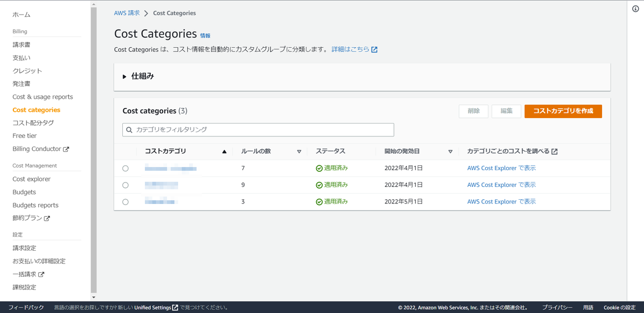This screenshot has height=313, width=644.
Task: Open the info panel icon at top right
Action: tap(635, 9)
